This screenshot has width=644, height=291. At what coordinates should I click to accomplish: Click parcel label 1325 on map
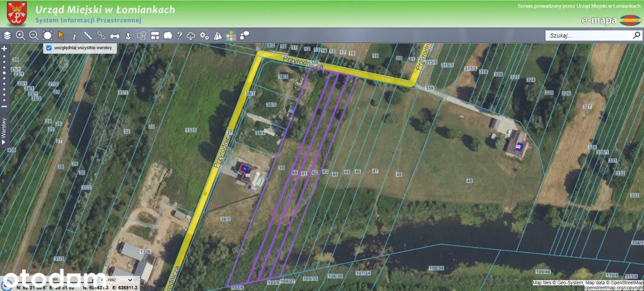tap(191, 130)
